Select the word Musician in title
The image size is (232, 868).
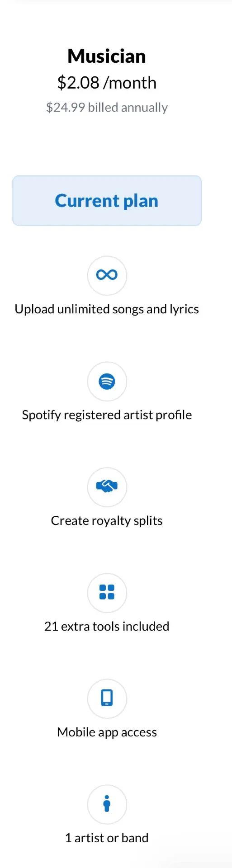point(107,57)
